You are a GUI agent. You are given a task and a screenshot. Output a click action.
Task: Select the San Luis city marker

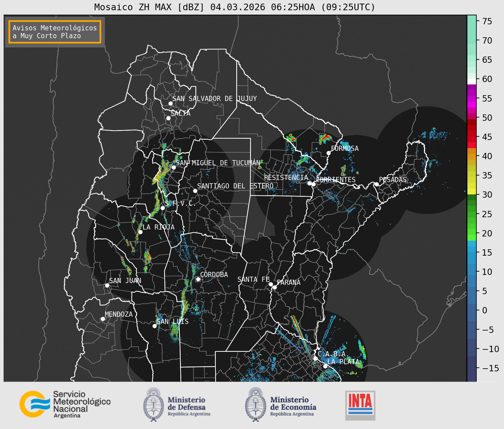click(x=154, y=326)
